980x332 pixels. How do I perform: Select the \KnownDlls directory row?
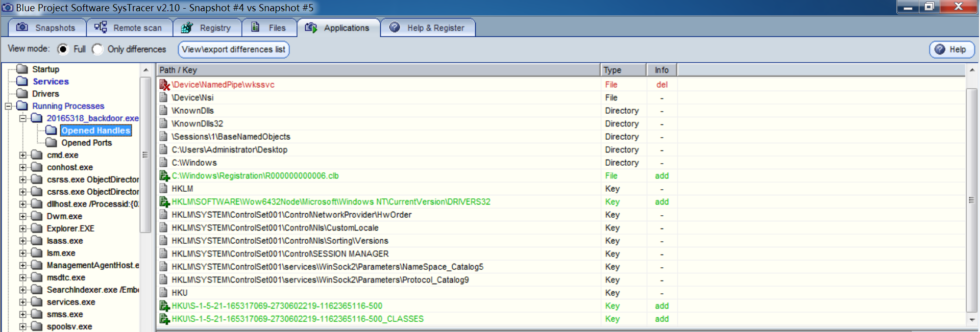click(561, 111)
